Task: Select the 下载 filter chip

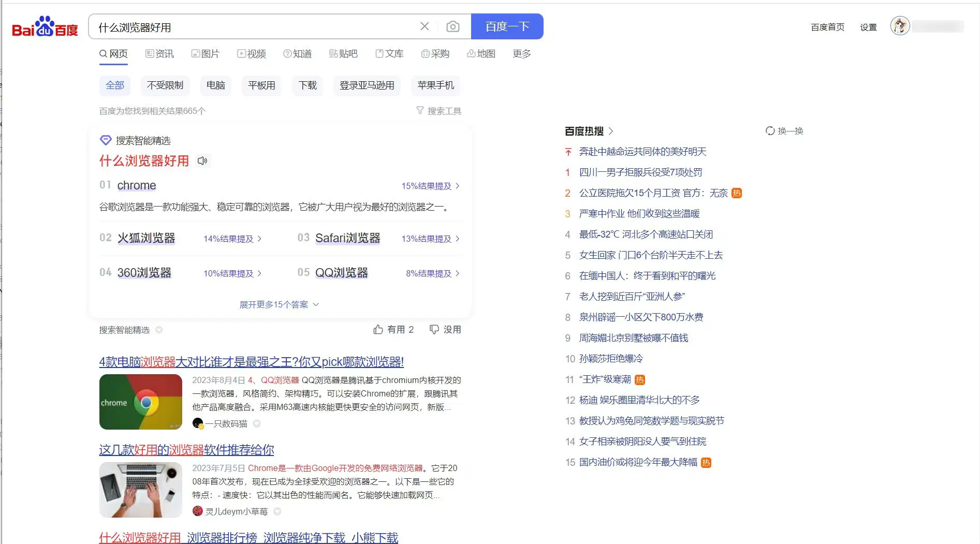Action: coord(308,85)
